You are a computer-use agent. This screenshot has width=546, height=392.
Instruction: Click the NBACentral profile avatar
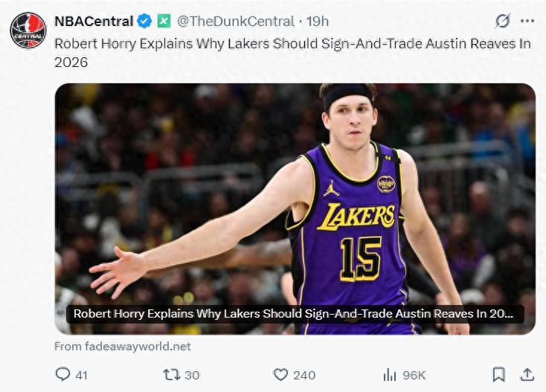[x=28, y=30]
